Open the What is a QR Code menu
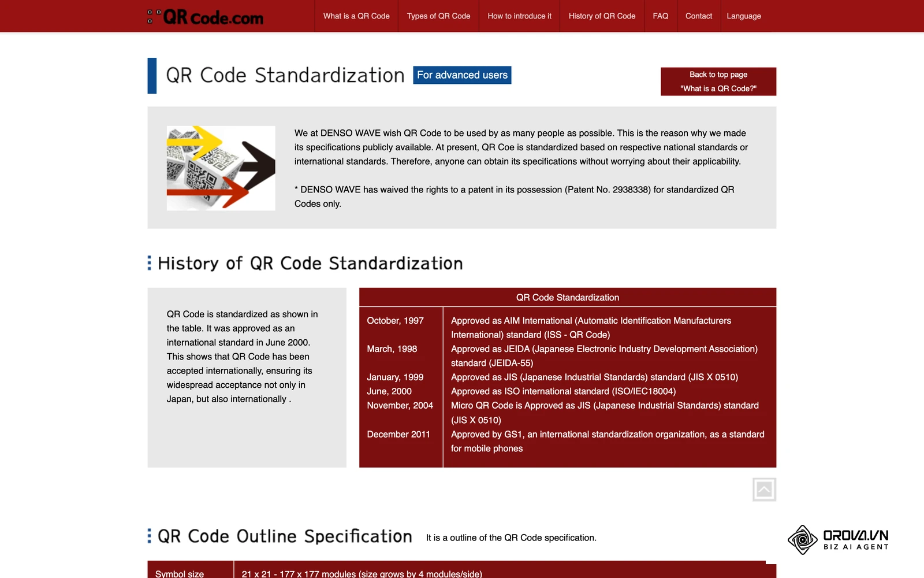 tap(356, 16)
